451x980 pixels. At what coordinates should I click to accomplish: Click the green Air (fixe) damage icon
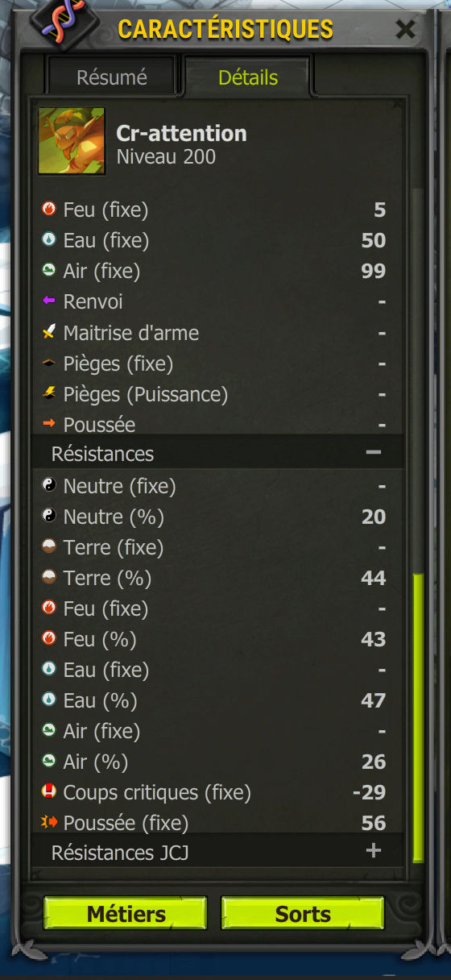tap(49, 271)
